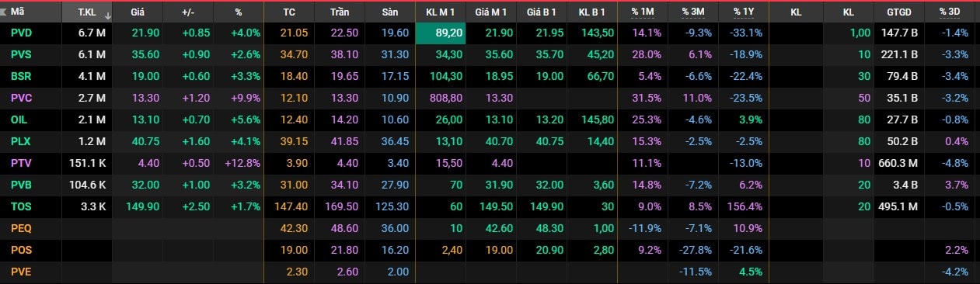Click TOS traded value 495.1 M

(898, 207)
